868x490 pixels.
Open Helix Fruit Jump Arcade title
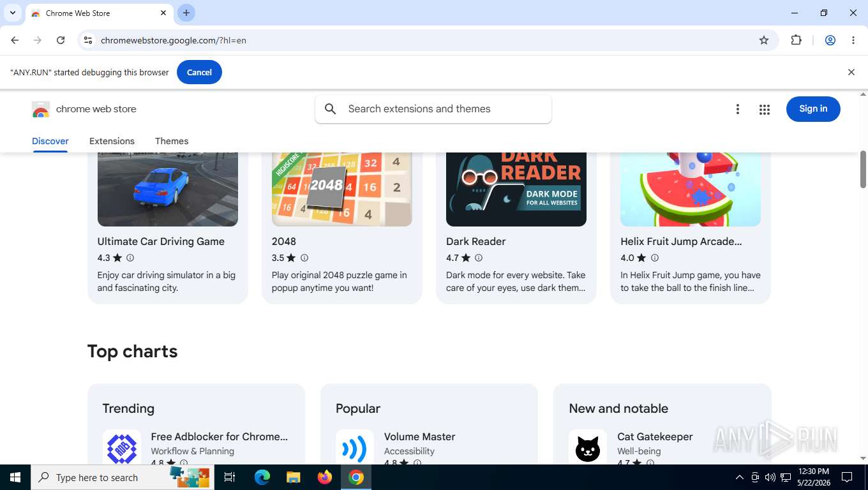(x=681, y=241)
